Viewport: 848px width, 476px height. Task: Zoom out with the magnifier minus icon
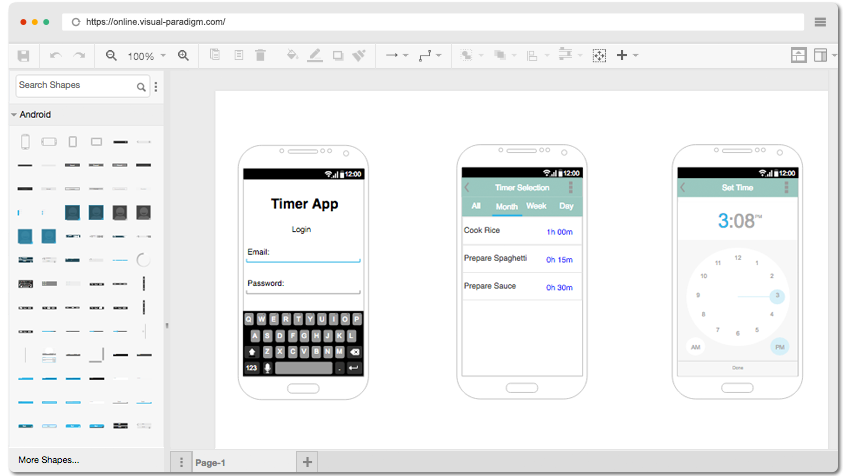coord(111,56)
